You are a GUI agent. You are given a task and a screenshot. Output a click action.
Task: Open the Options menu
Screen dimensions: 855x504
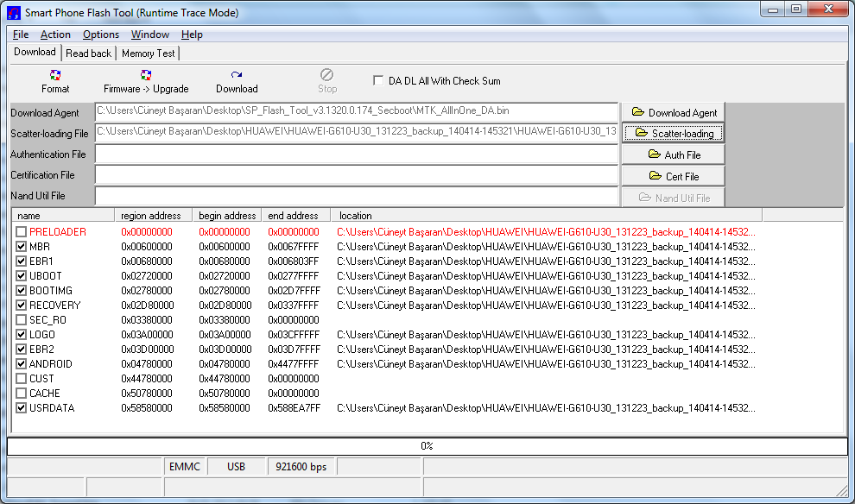pyautogui.click(x=101, y=35)
